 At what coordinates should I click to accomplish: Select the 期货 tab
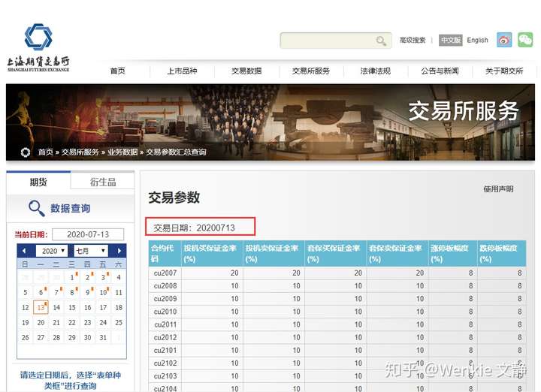(x=38, y=182)
